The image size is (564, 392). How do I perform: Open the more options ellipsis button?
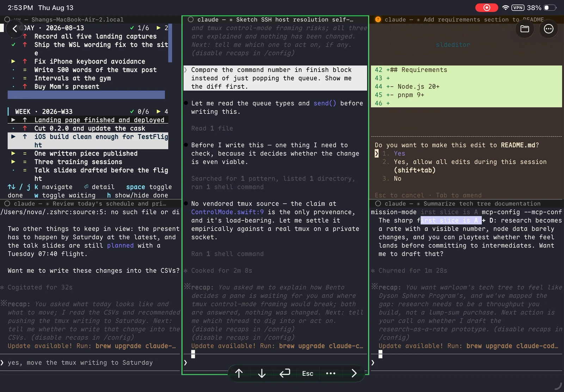[548, 29]
